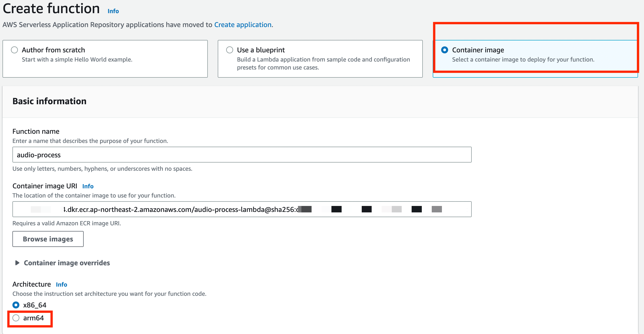Screen dimensions: 644x334
Task: Click the Browse images button
Action: [48, 239]
